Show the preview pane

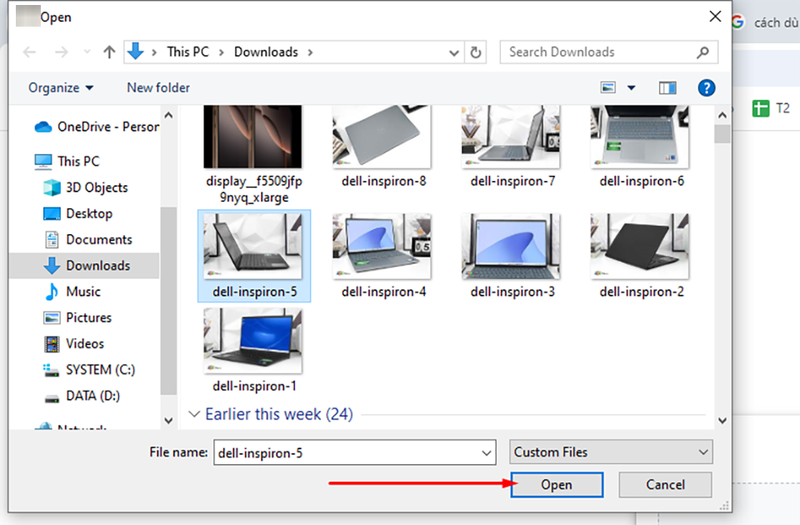click(667, 88)
